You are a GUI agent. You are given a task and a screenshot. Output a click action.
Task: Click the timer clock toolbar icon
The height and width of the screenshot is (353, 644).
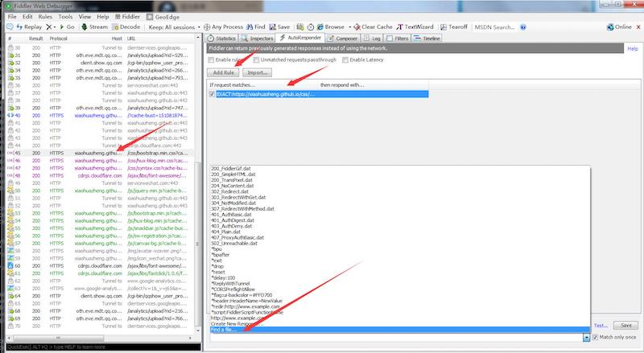(311, 27)
